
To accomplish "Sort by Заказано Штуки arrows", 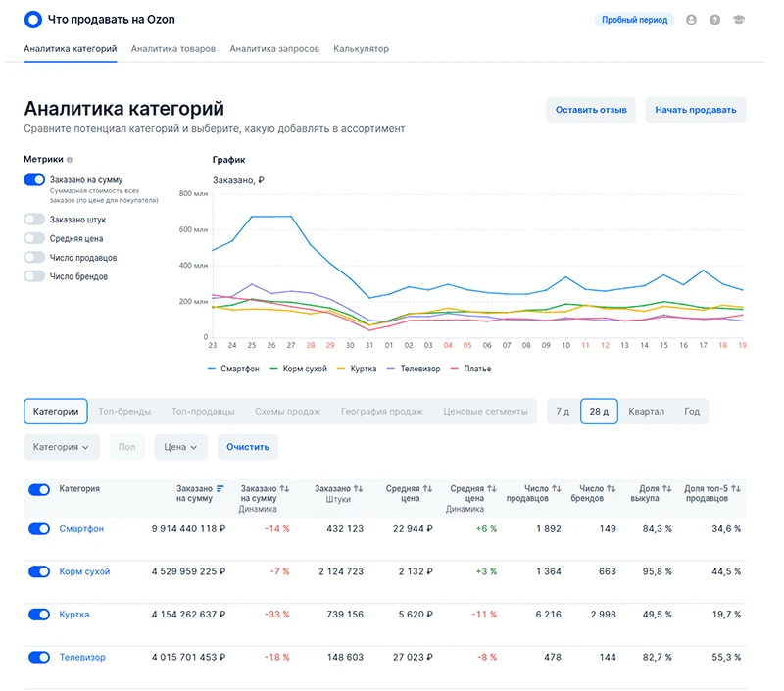I will click(358, 488).
